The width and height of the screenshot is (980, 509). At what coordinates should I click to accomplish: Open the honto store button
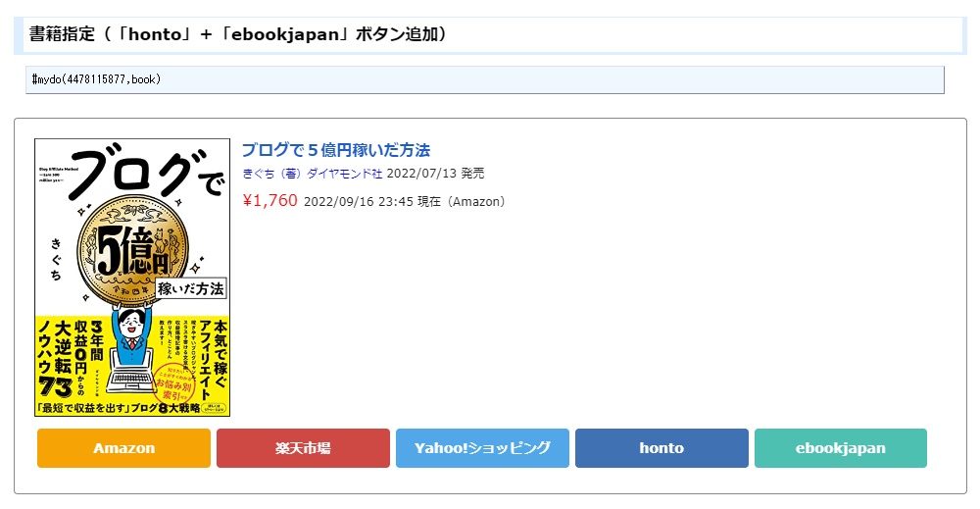(661, 448)
